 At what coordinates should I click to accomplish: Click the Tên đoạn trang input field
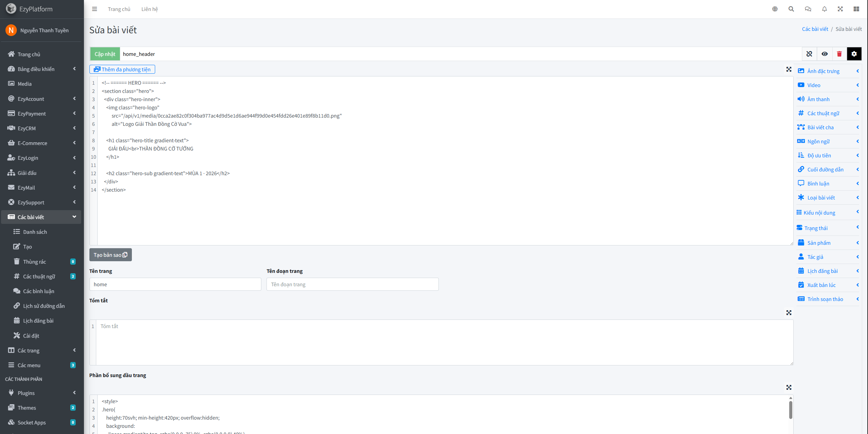coord(352,284)
